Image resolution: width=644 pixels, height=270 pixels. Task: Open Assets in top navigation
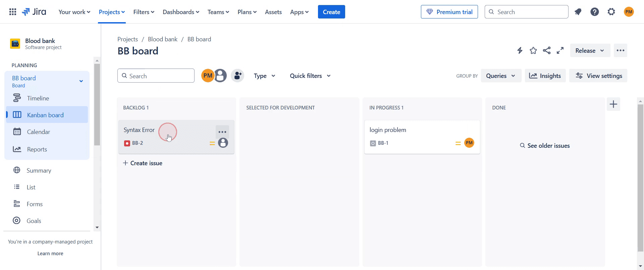click(273, 12)
